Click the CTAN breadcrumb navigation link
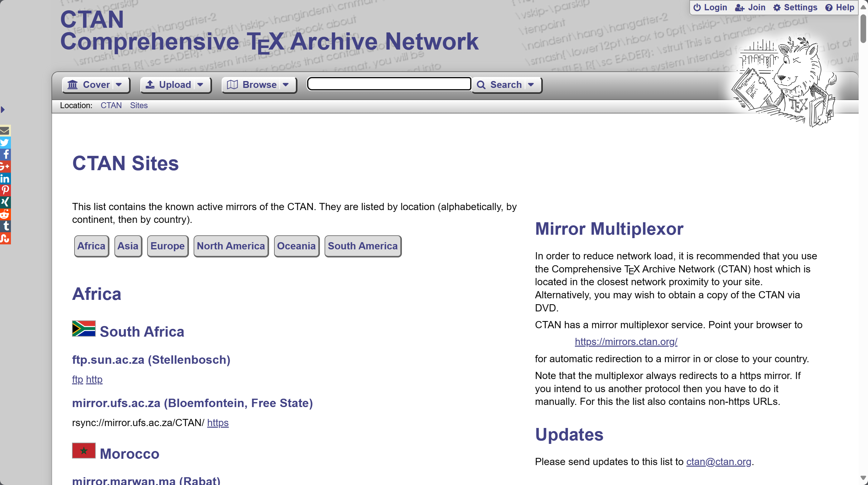This screenshot has height=485, width=868. pyautogui.click(x=110, y=105)
